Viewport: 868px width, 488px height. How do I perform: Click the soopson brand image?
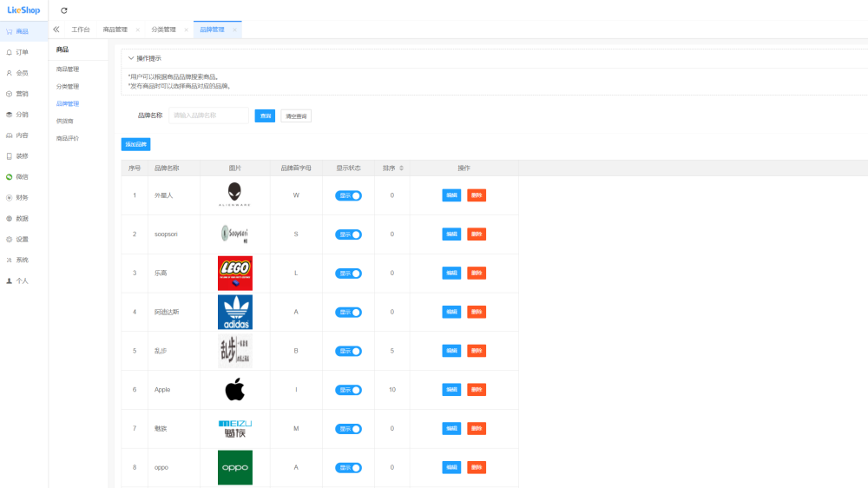(234, 234)
